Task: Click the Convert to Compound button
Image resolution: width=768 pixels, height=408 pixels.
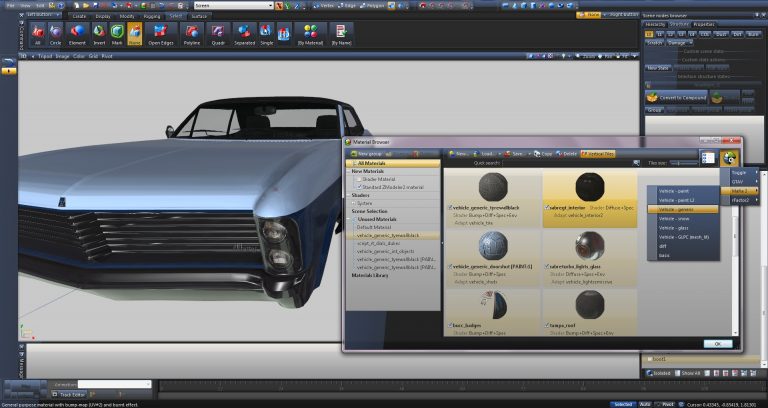Action: (677, 97)
